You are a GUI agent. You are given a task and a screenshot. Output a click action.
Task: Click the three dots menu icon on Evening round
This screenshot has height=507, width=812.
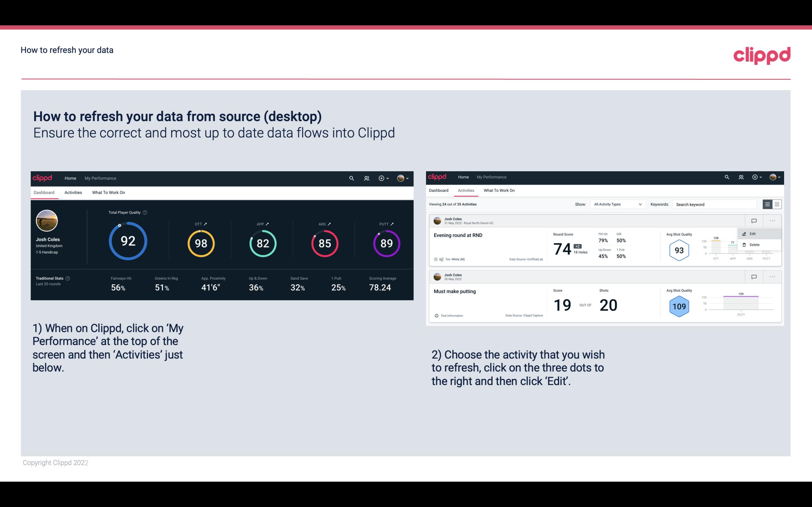772,220
